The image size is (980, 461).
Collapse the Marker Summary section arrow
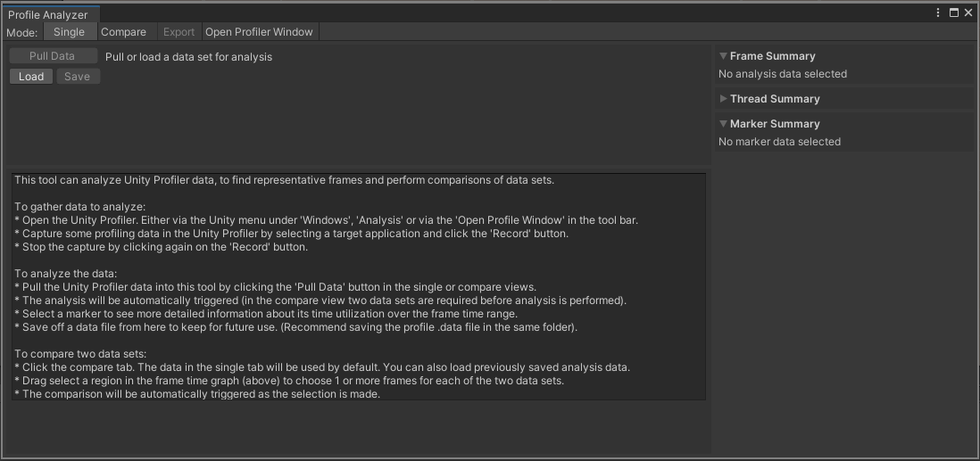pos(724,124)
